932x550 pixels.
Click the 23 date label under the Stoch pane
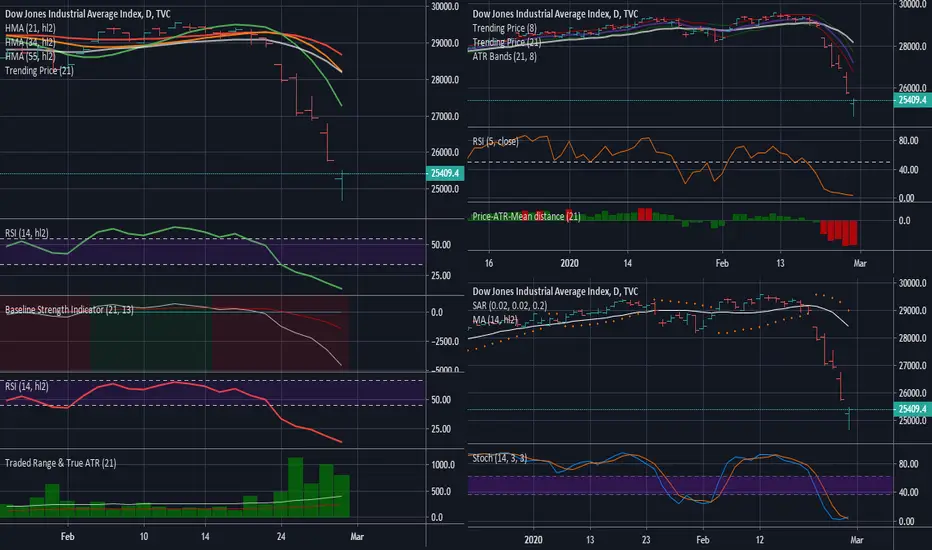(646, 540)
